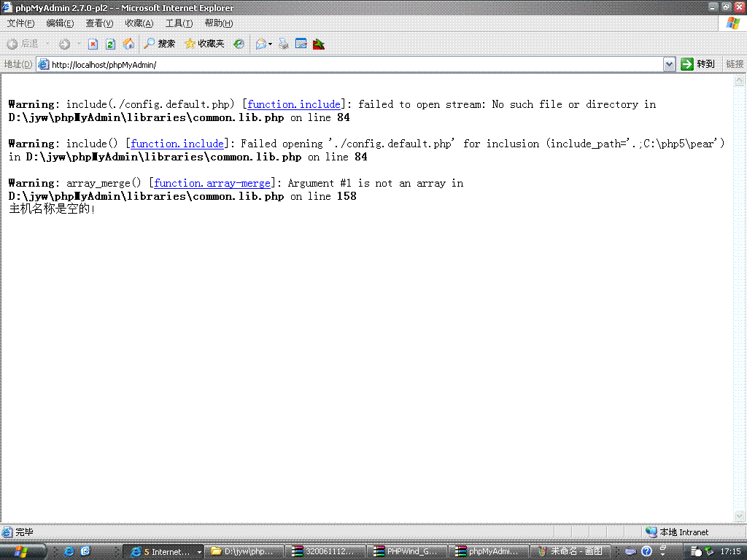The height and width of the screenshot is (560, 747).
Task: Expand the Back button history dropdown
Action: click(47, 44)
